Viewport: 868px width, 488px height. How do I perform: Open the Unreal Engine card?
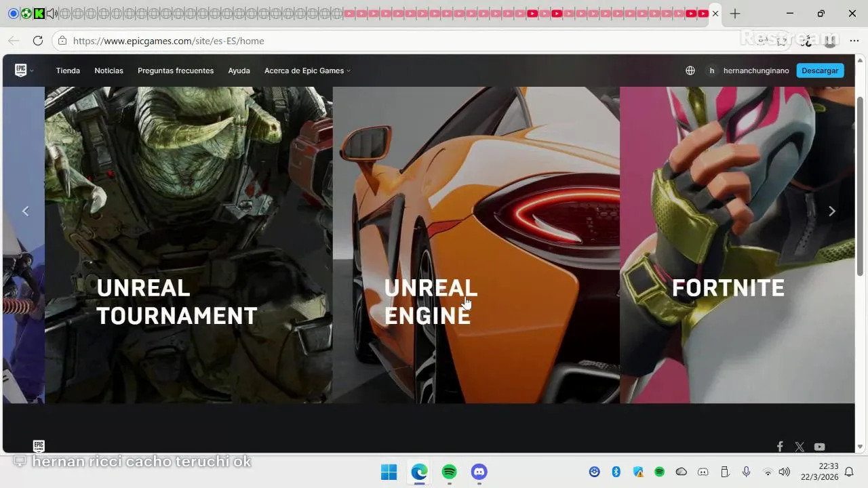tap(476, 245)
